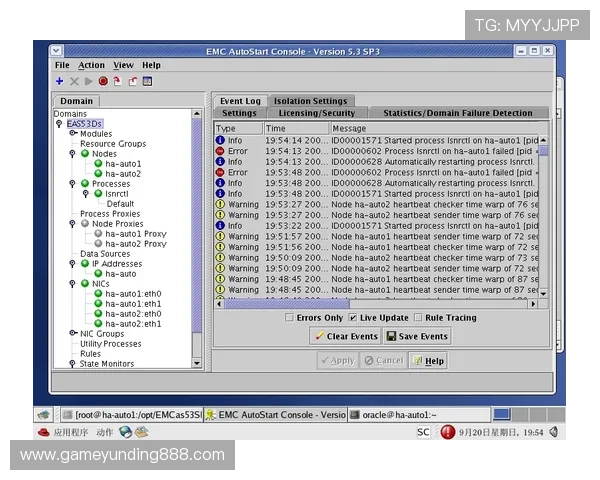
Task: Collapse the Node Proxies tree branch
Action: tap(72, 224)
